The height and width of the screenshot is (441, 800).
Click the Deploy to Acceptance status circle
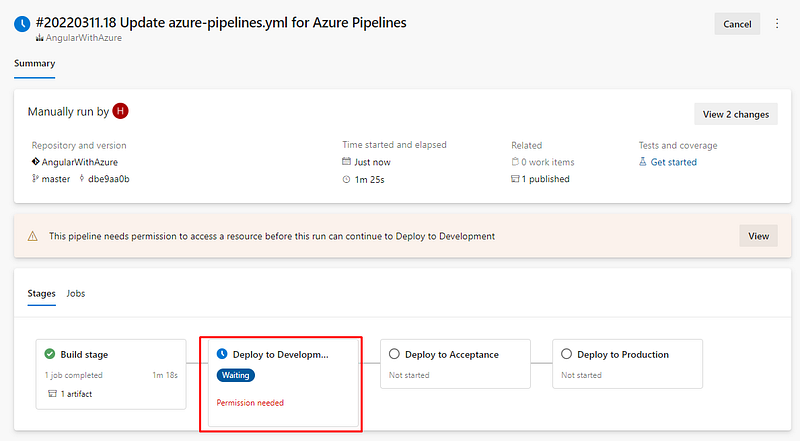[x=394, y=354]
